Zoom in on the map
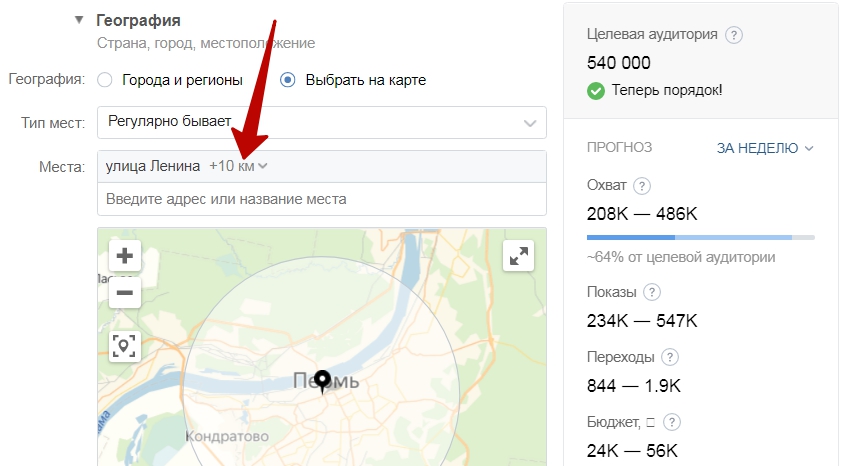Screen dimensions: 844x466 125,256
